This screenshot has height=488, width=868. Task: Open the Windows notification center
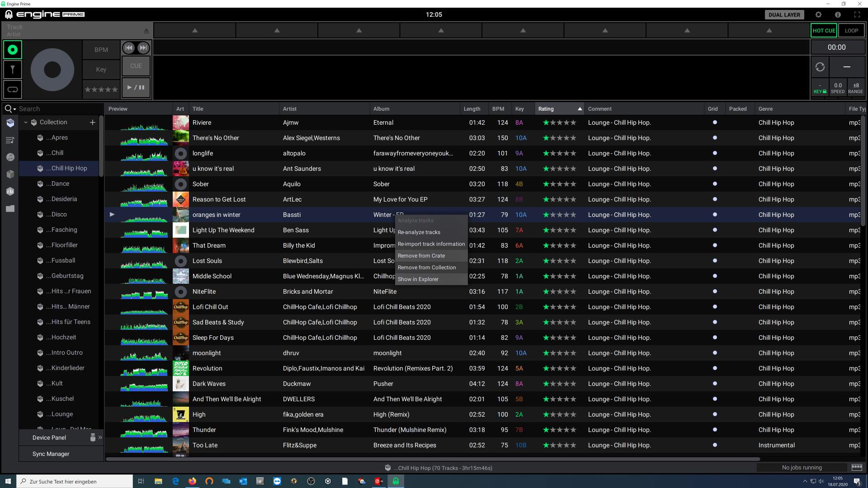857,481
